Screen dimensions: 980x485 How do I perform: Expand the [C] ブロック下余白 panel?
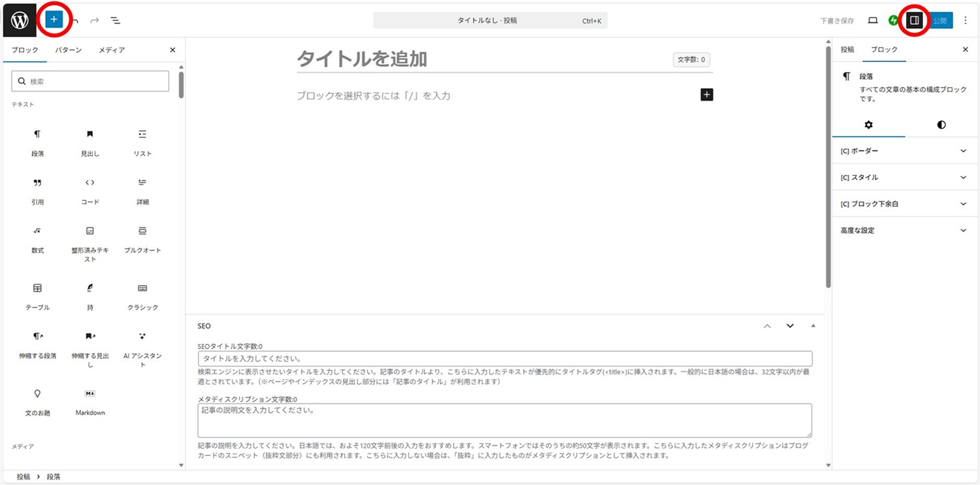pyautogui.click(x=902, y=204)
